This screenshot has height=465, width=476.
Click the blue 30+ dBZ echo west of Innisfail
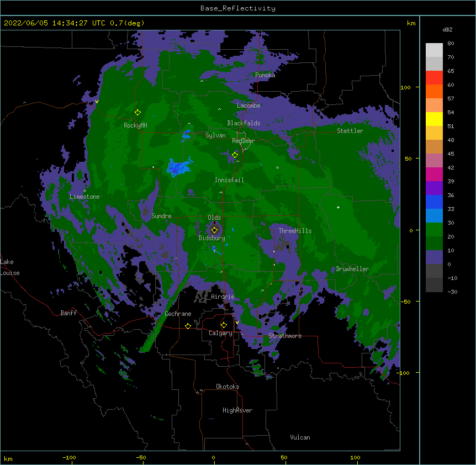[179, 167]
